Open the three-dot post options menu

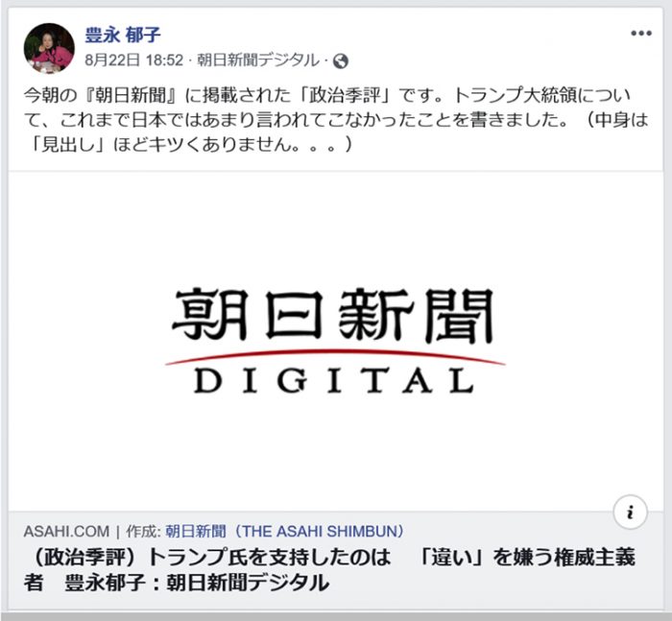[641, 34]
